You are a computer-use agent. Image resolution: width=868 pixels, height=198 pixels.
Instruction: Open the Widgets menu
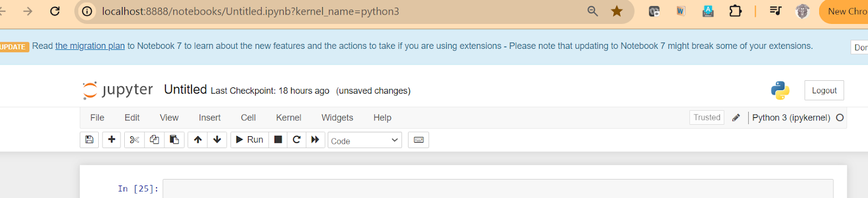pos(337,118)
